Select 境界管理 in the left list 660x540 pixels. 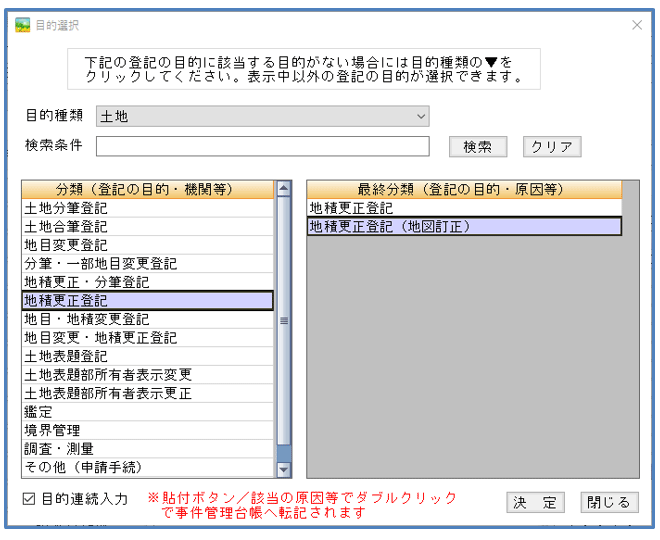[x=147, y=430]
